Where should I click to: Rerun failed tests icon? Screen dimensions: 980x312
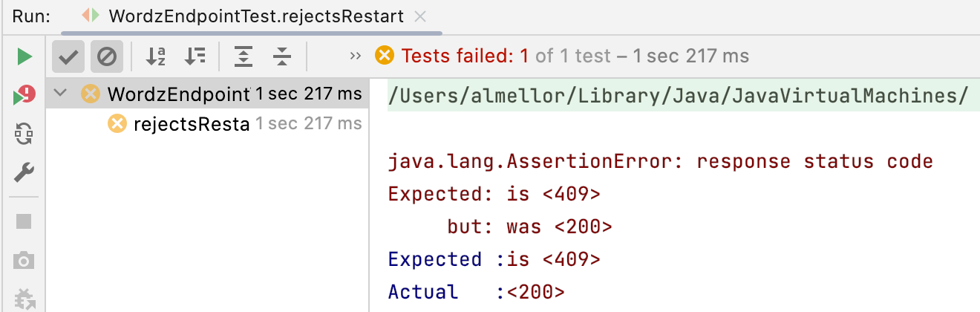24,96
